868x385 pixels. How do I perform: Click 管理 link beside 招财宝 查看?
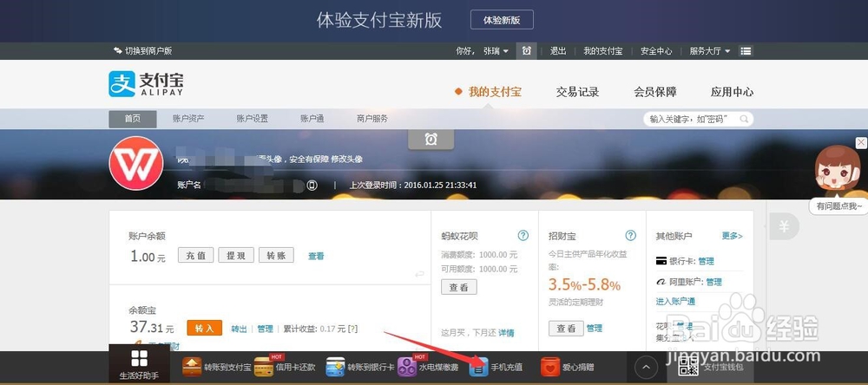[x=595, y=329]
